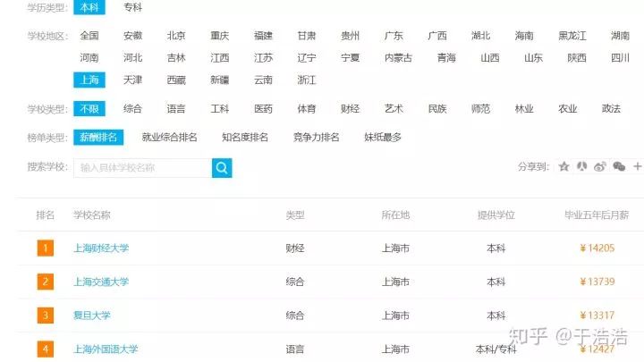Choose 山西 region filter
The image size is (644, 362).
click(490, 58)
